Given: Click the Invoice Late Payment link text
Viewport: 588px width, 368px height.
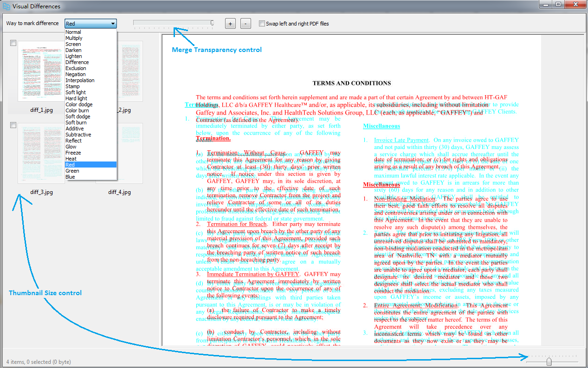Looking at the screenshot, I should coord(401,140).
